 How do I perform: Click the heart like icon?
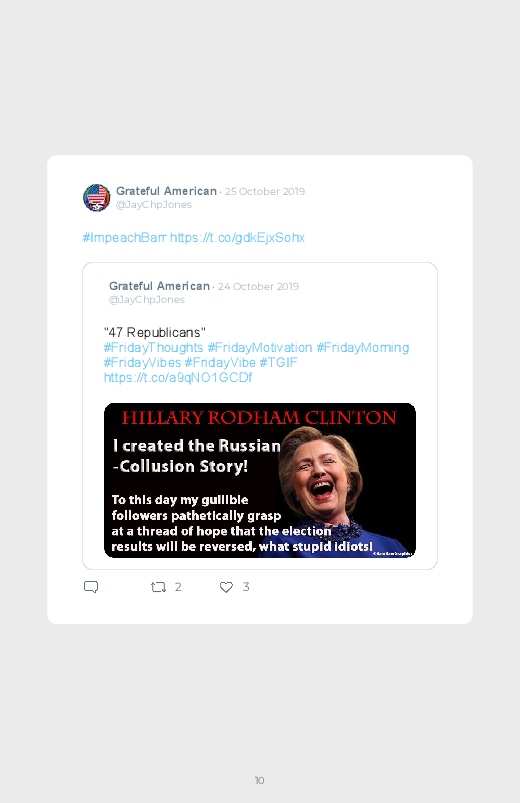click(x=226, y=587)
